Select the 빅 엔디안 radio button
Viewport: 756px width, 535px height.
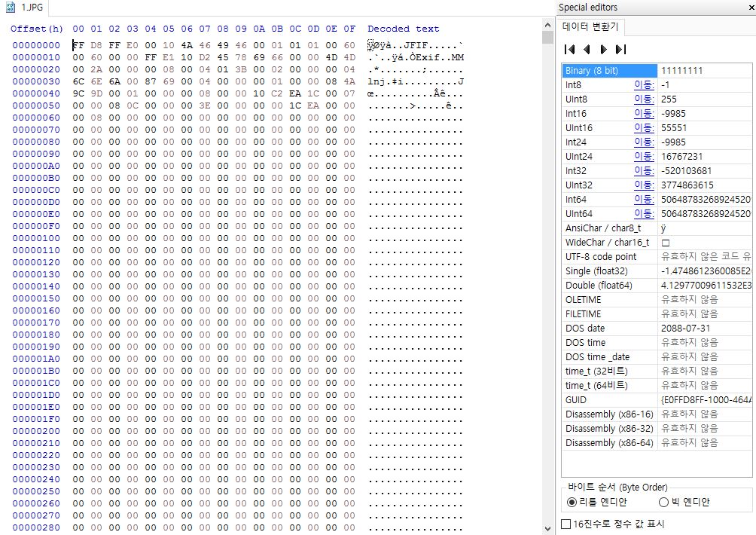click(663, 502)
